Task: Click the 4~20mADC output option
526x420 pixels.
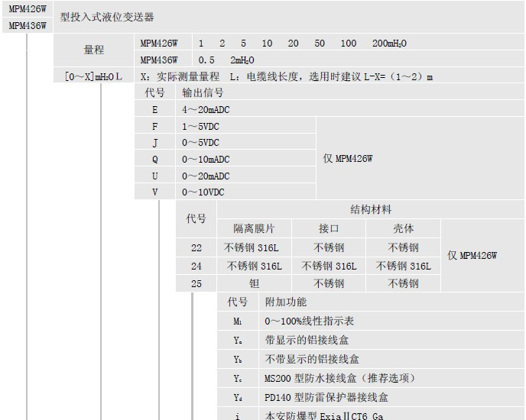Action: pyautogui.click(x=206, y=109)
